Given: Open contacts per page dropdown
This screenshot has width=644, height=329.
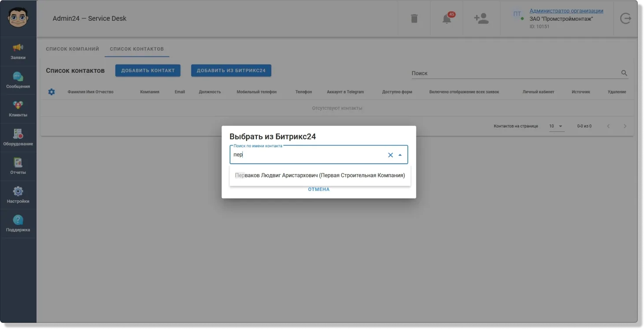Looking at the screenshot, I should click(556, 126).
